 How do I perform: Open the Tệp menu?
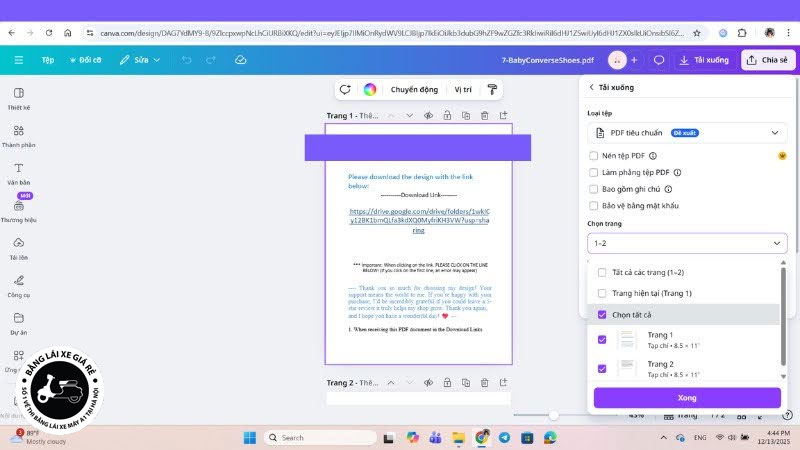48,60
